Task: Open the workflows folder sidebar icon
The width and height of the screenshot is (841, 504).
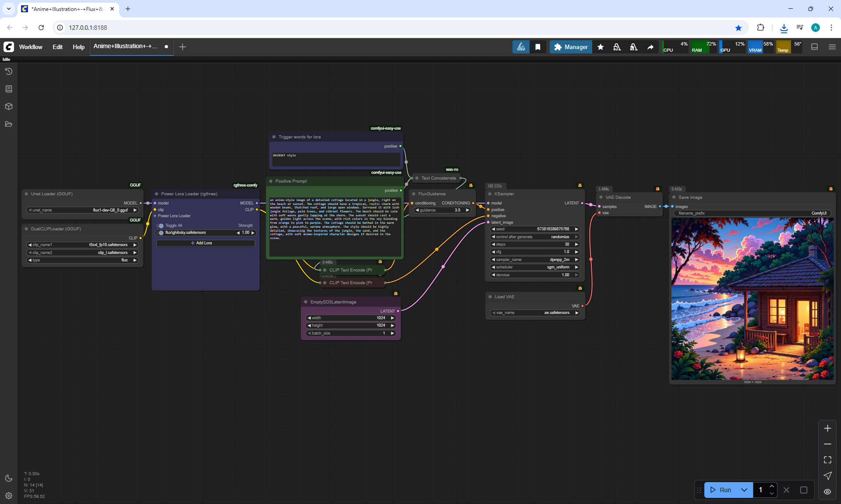Action: [8, 124]
